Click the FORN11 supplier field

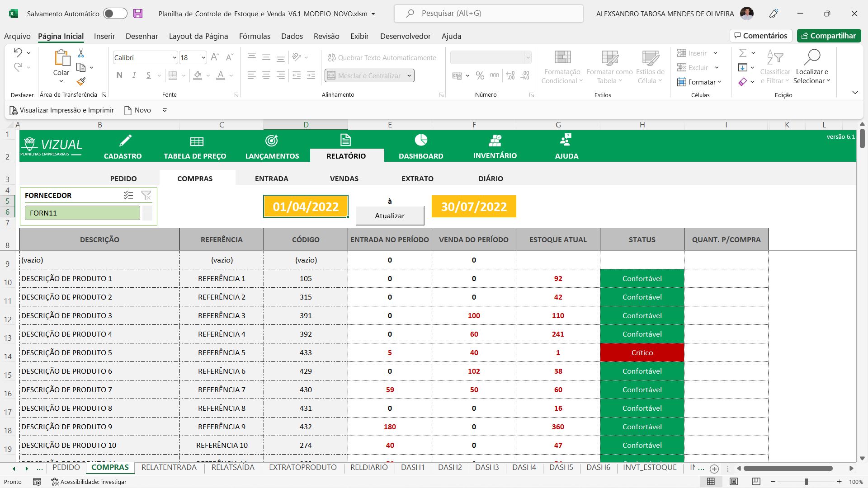(83, 212)
